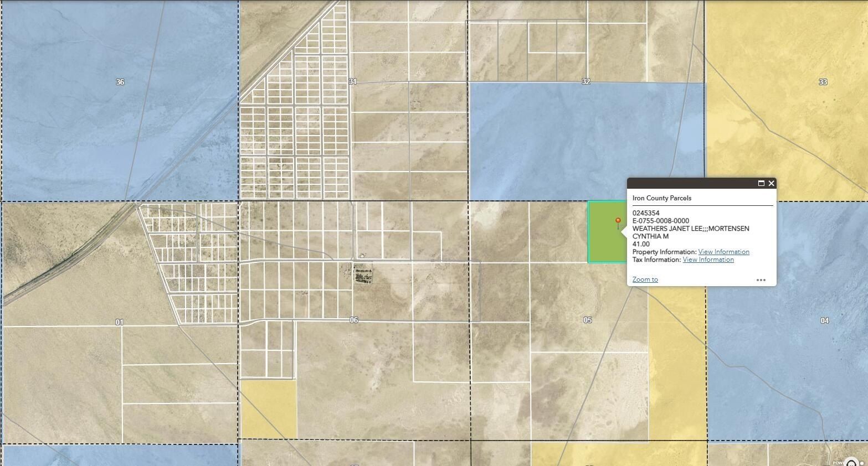Select blue section 36 parcel
The image size is (868, 466).
point(119,83)
